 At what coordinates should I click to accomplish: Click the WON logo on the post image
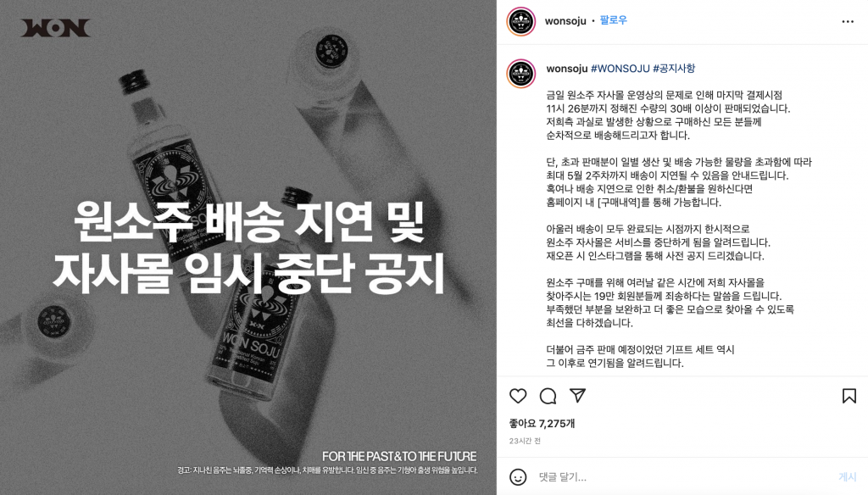pyautogui.click(x=55, y=28)
